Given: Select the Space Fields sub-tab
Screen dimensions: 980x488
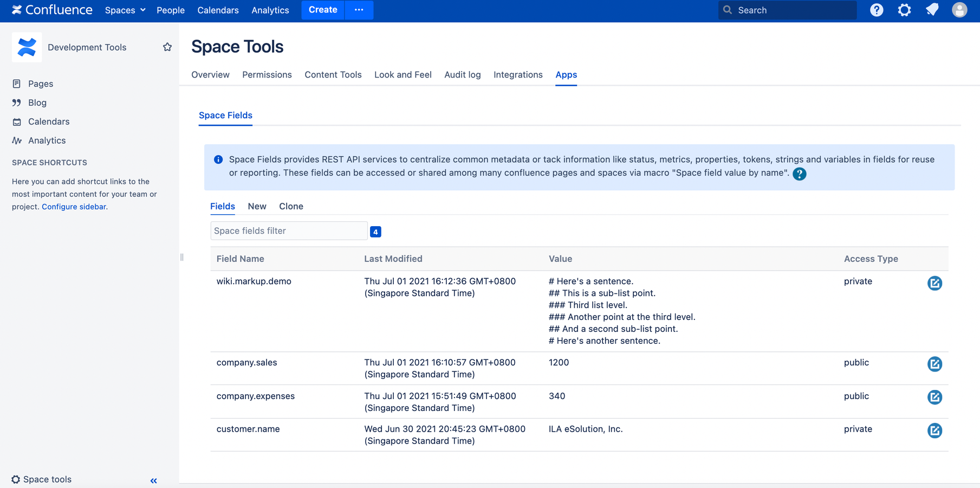Looking at the screenshot, I should pyautogui.click(x=225, y=115).
